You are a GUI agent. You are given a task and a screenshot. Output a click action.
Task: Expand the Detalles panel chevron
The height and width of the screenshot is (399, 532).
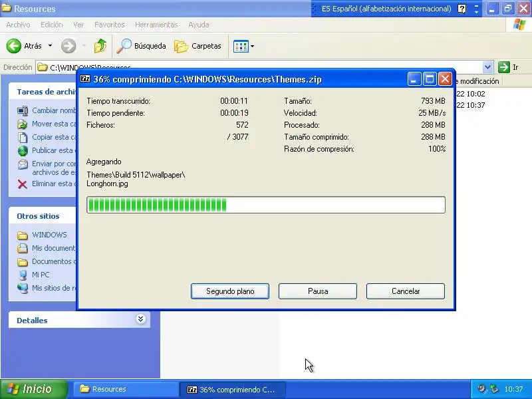coord(141,319)
